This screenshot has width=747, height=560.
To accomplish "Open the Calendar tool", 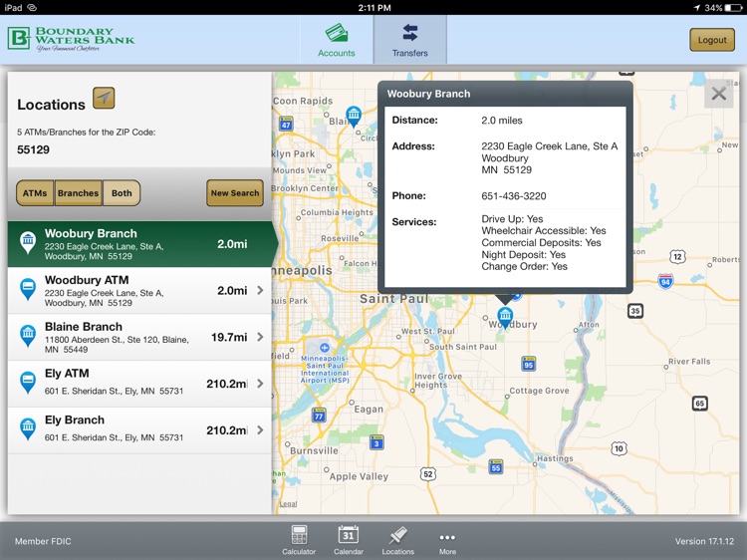I will pos(349,540).
